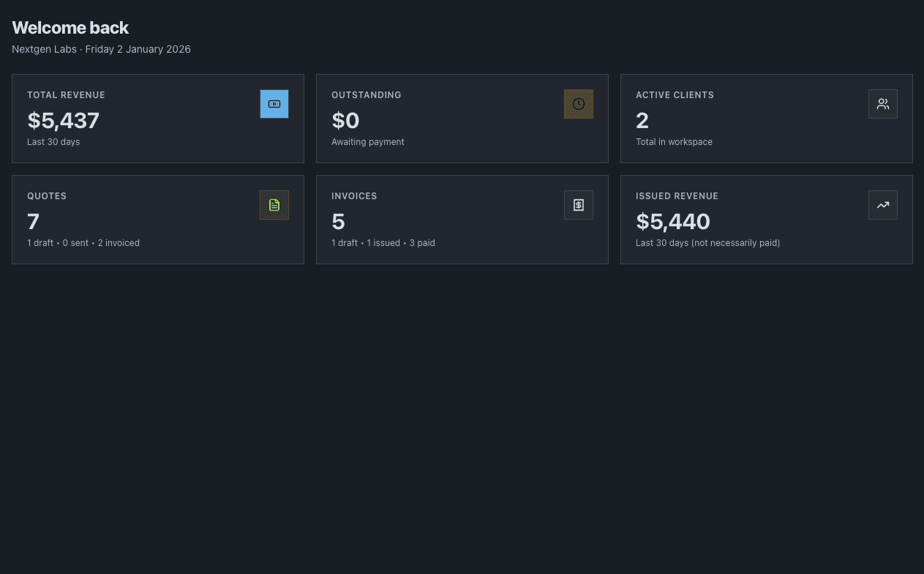The width and height of the screenshot is (924, 574).
Task: Click the people icon on Active Clients card
Action: 883,104
